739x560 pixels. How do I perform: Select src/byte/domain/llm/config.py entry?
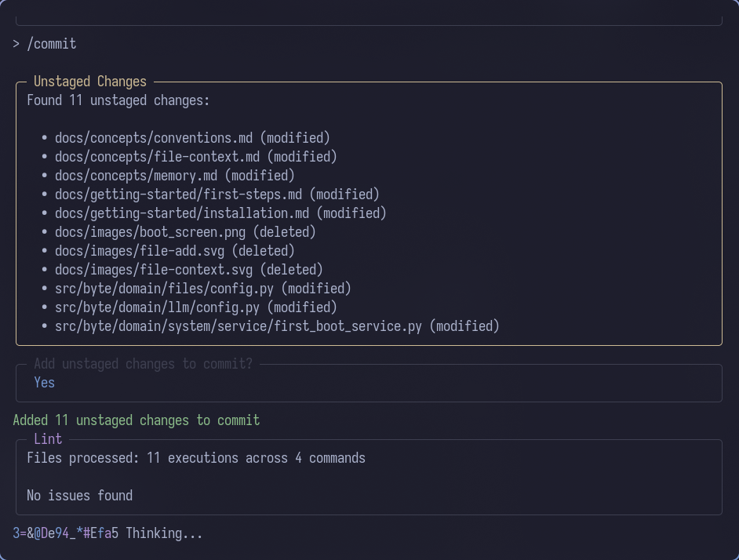[x=195, y=307]
